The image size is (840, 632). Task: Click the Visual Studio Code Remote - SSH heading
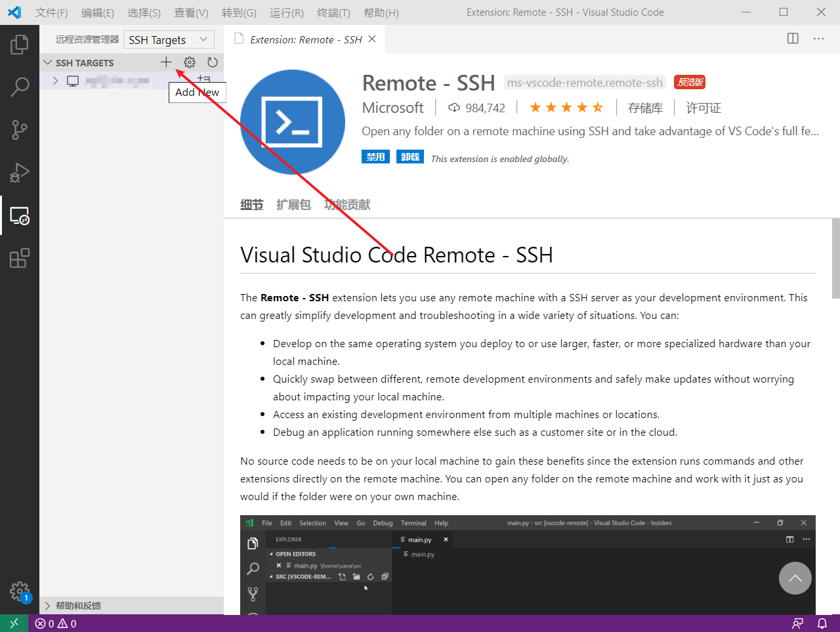click(396, 255)
